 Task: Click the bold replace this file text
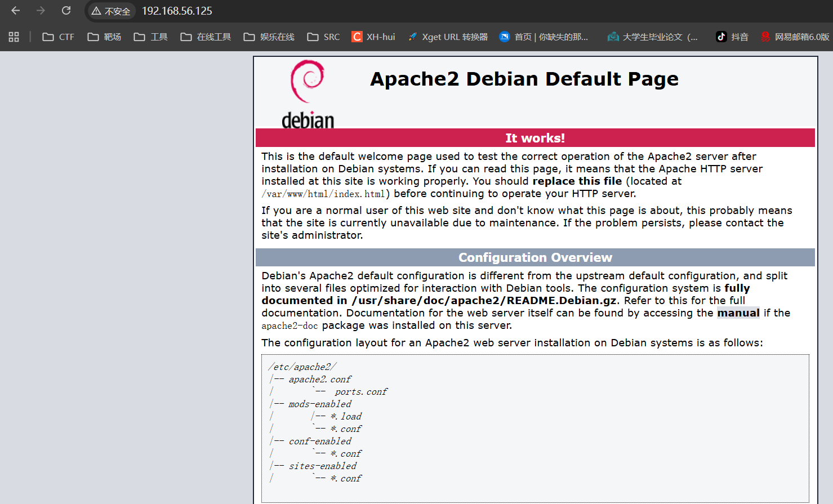point(577,181)
